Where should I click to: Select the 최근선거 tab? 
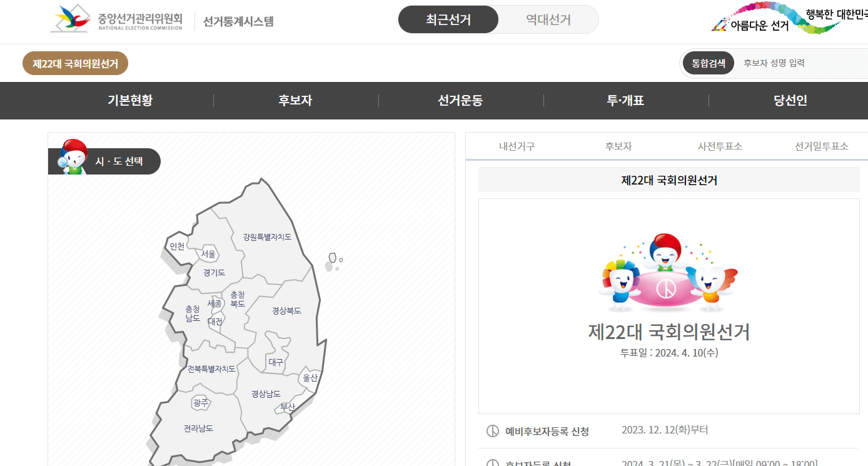click(x=448, y=19)
